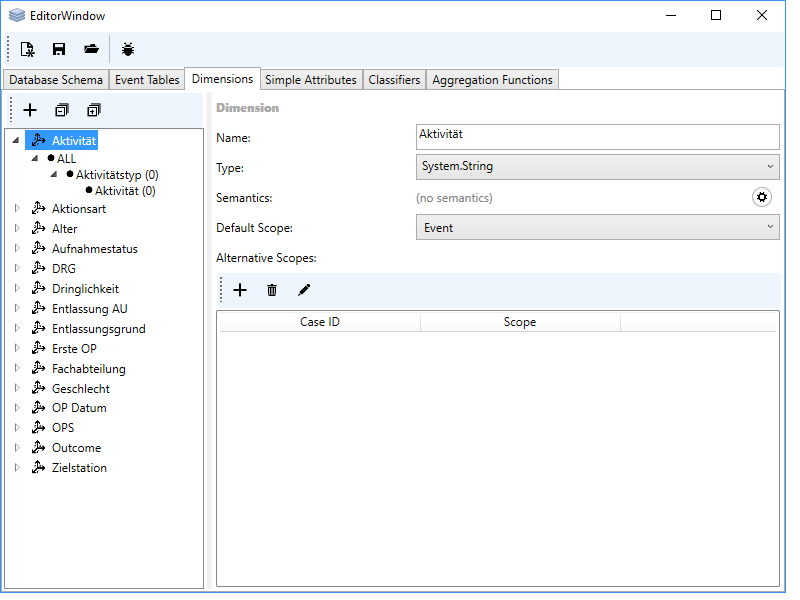Open the Aggregation Functions tab
Screen dimensions: 800x600
(x=492, y=80)
